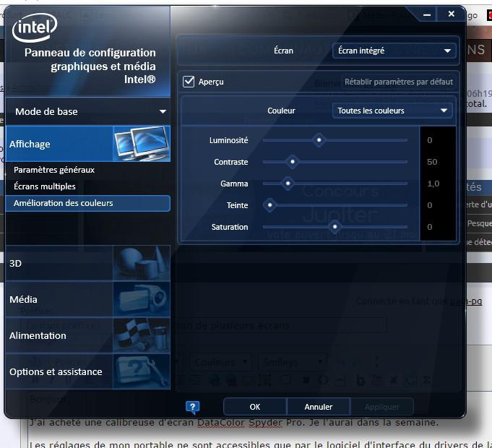The height and width of the screenshot is (448, 492).
Task: Open the 3D shapes icon section
Action: point(142,263)
